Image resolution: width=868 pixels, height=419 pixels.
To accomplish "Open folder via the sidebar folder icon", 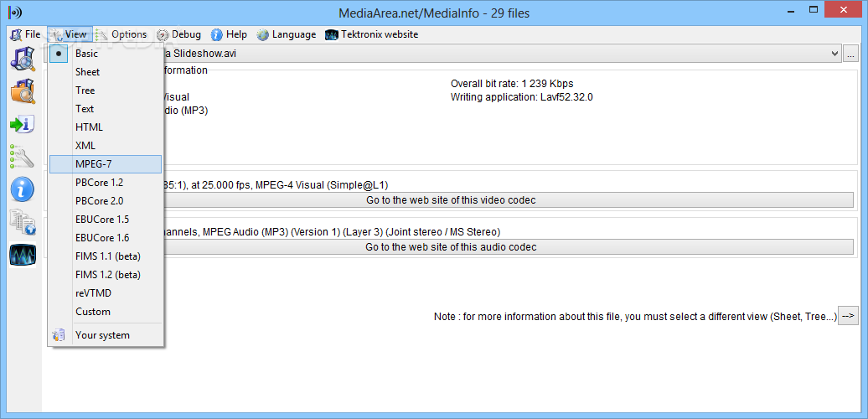I will tap(23, 91).
